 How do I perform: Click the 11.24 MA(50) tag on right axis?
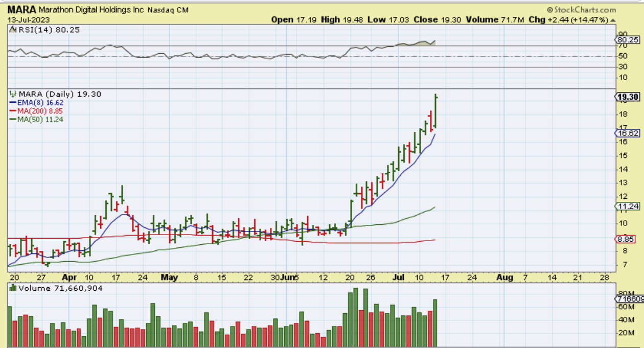628,206
